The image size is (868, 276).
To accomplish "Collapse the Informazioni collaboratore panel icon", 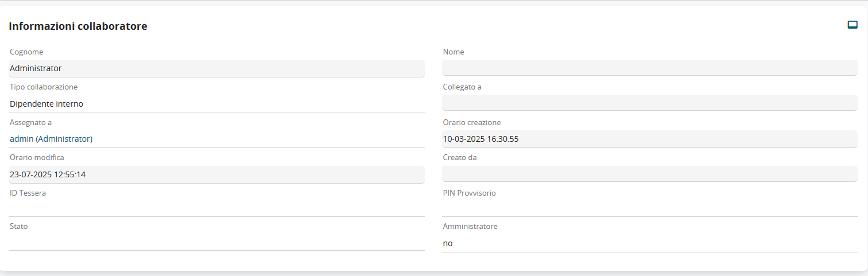I will click(x=852, y=25).
